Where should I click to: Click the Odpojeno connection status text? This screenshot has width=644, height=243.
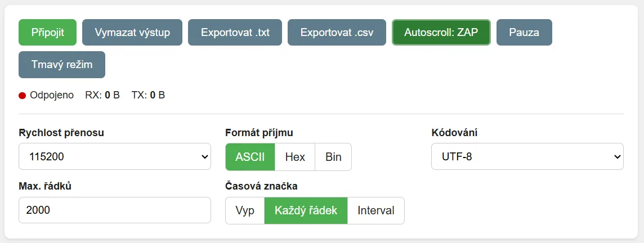pyautogui.click(x=52, y=96)
